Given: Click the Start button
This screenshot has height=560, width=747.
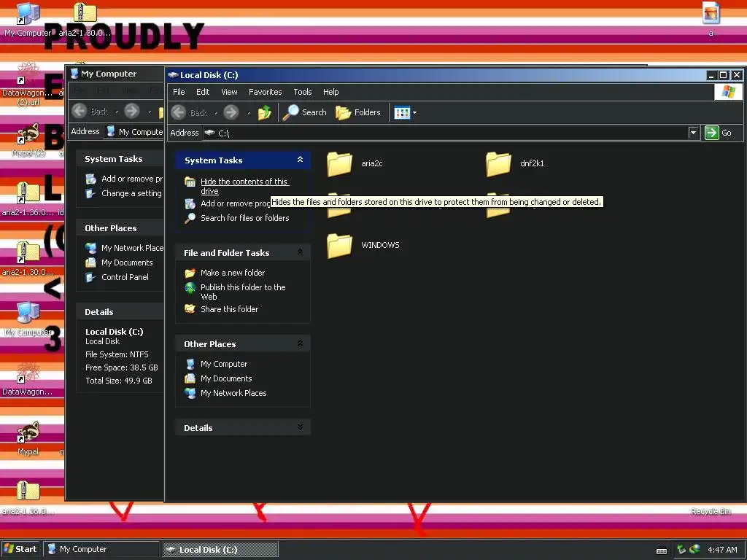Looking at the screenshot, I should tap(20, 549).
